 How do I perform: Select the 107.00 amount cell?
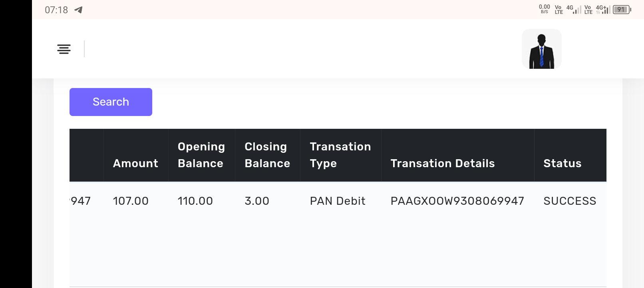(131, 201)
